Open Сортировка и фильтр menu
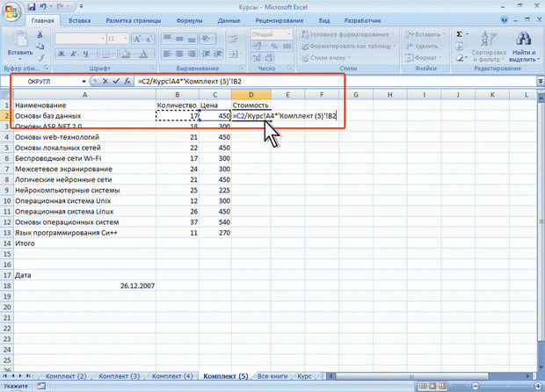The height and width of the screenshot is (392, 545). (x=489, y=47)
